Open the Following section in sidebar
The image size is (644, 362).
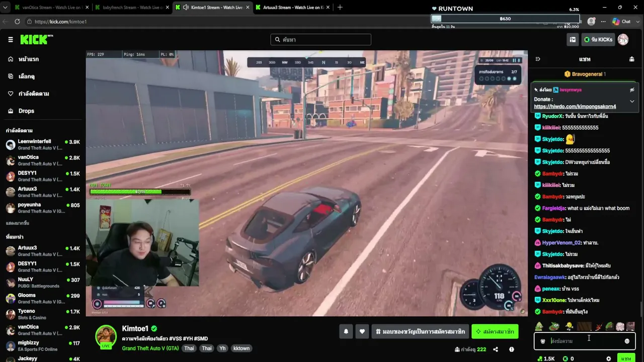34,94
